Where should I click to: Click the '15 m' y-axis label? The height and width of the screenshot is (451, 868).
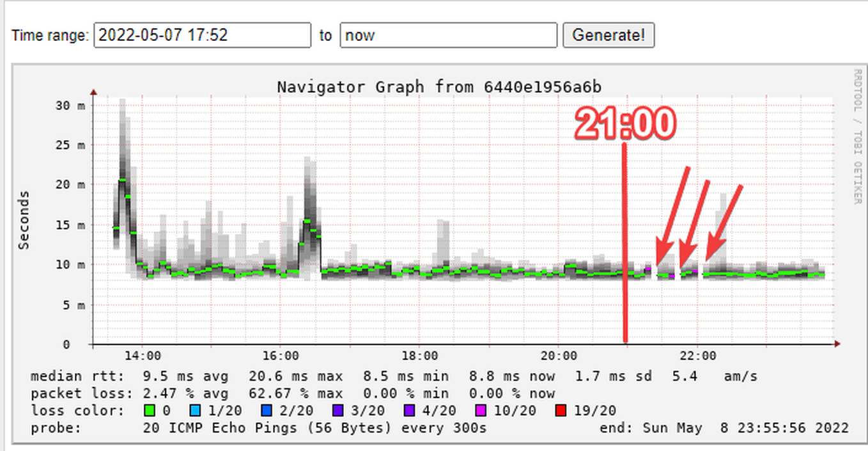[70, 225]
